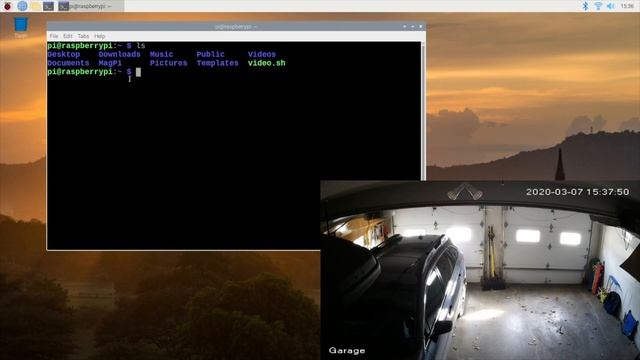The width and height of the screenshot is (640, 360).
Task: Open the volume speaker tray icon
Action: (x=611, y=6)
